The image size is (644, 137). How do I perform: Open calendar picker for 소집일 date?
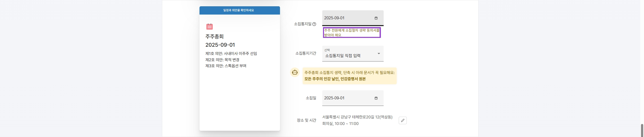point(376,98)
